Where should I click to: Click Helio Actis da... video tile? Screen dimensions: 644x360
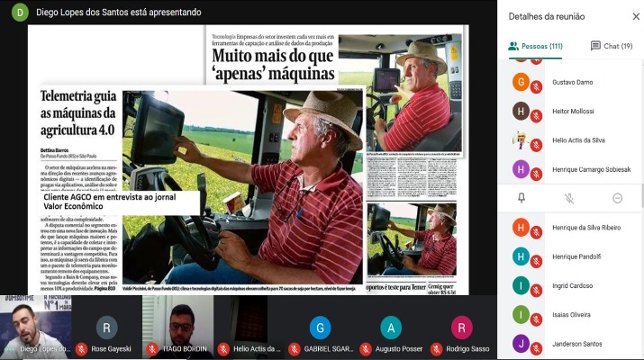249,328
